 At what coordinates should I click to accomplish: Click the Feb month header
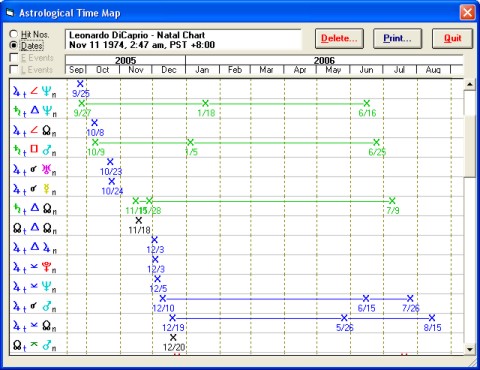[235, 70]
